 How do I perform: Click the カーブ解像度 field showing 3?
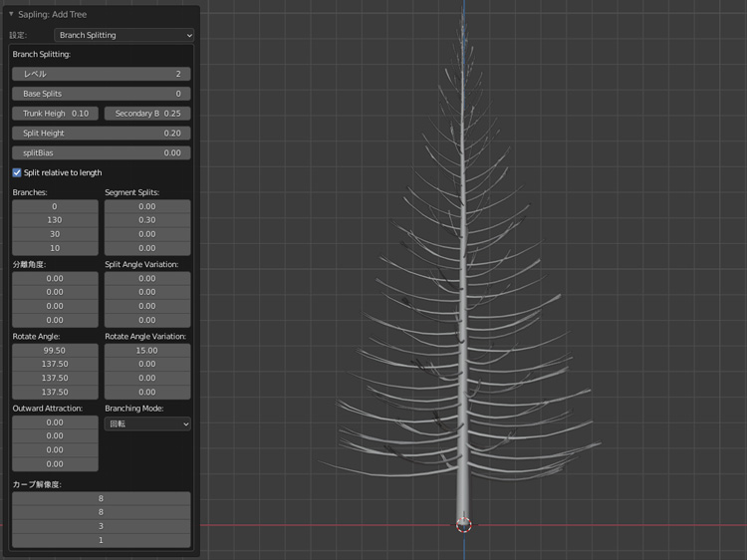[101, 526]
